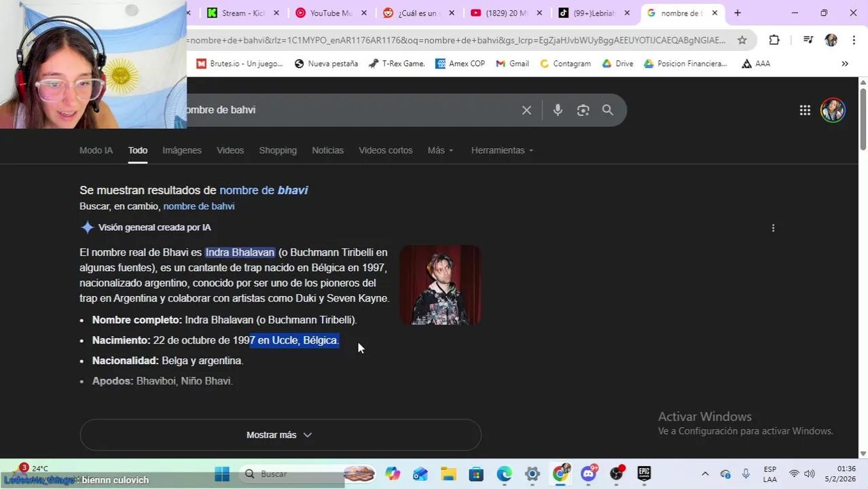Expand the Más search filter dropdown
This screenshot has width=868, height=489.
pyautogui.click(x=441, y=150)
